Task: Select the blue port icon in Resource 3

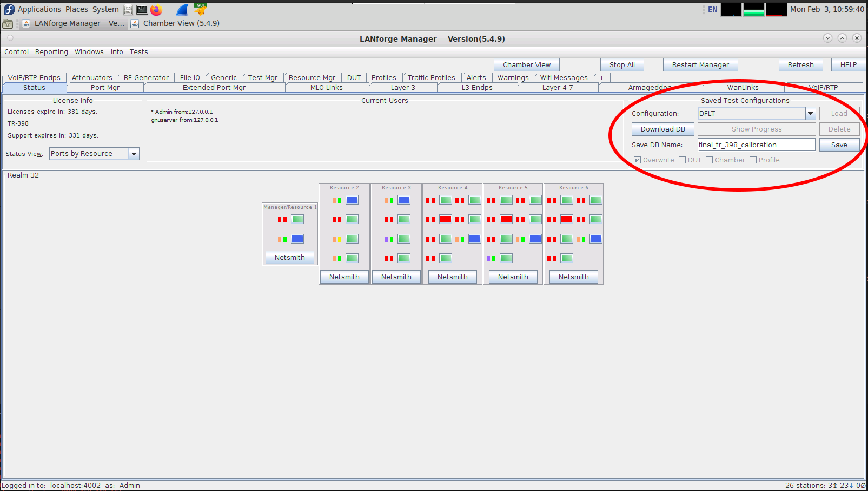Action: point(404,200)
